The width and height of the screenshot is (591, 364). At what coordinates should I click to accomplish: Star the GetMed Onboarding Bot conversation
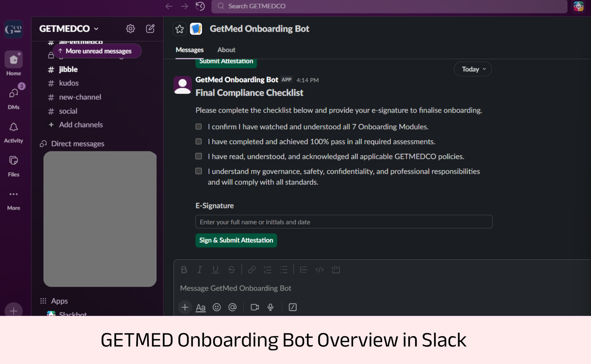(180, 29)
